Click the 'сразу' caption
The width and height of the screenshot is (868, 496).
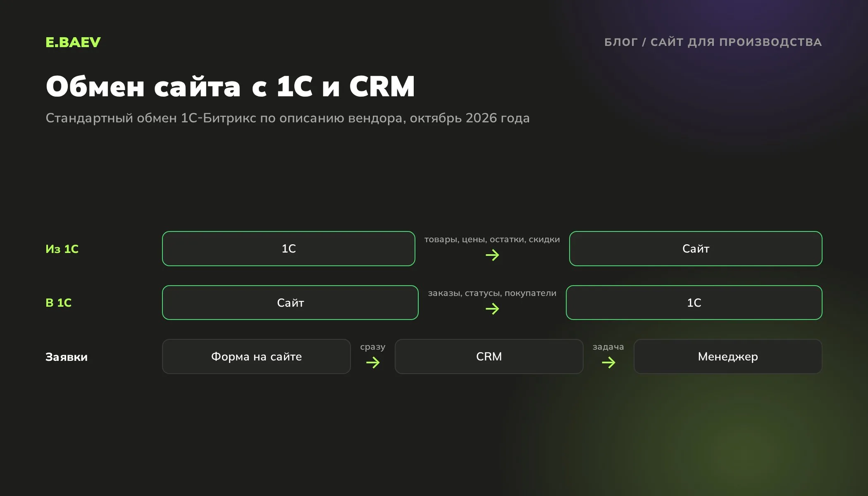(373, 347)
